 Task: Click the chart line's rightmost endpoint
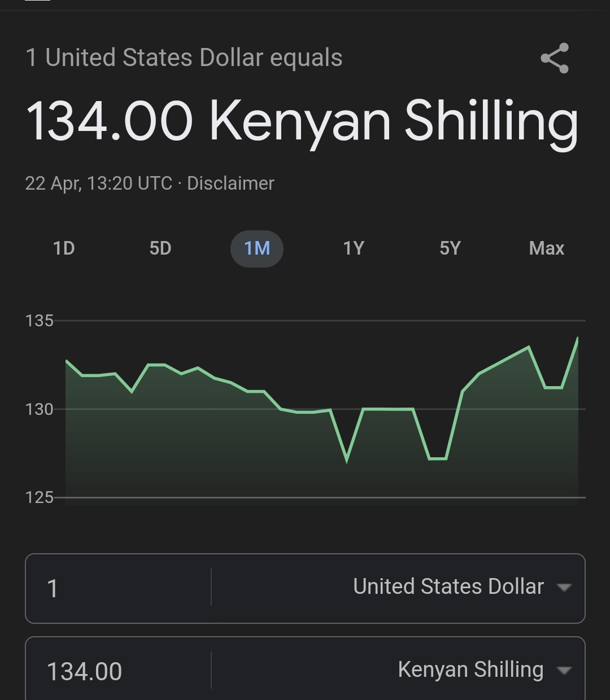pos(577,339)
